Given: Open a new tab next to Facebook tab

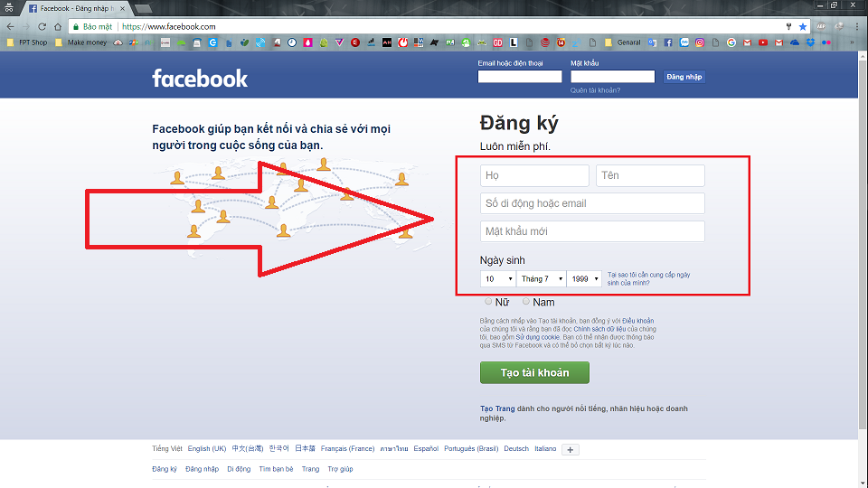Looking at the screenshot, I should pos(143,8).
